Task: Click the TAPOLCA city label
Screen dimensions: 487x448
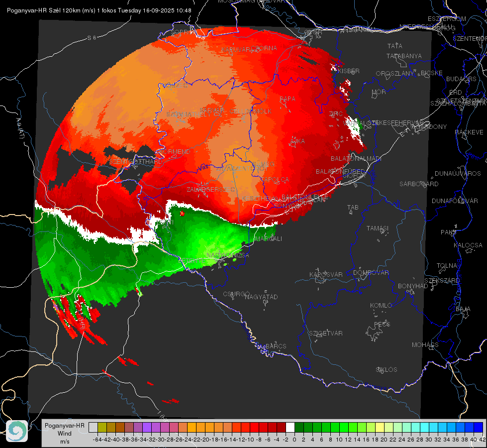Action: tap(275, 180)
